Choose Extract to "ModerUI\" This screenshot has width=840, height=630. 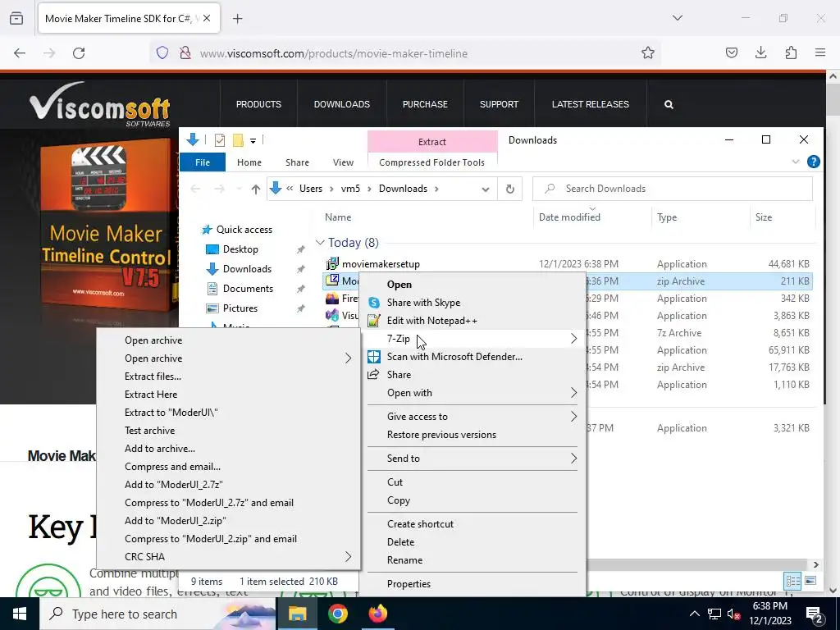click(171, 413)
